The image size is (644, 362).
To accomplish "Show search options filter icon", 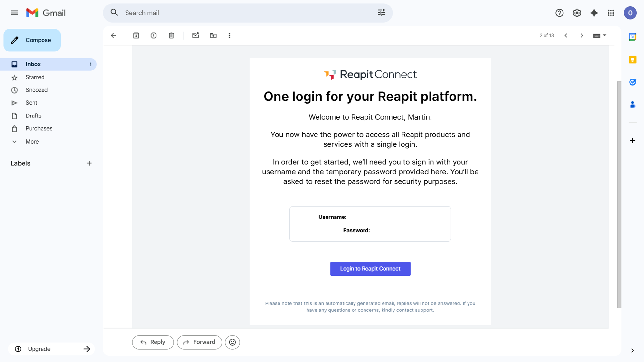I will pos(382,13).
